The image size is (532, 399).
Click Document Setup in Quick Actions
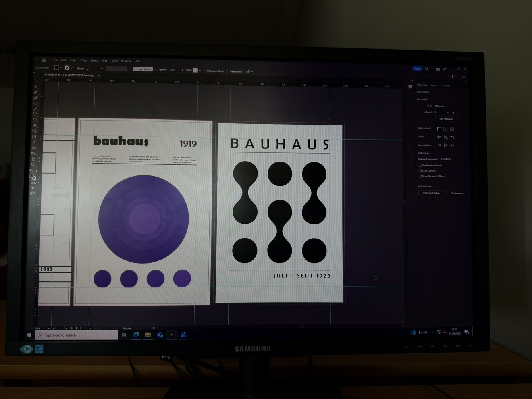[x=431, y=193]
